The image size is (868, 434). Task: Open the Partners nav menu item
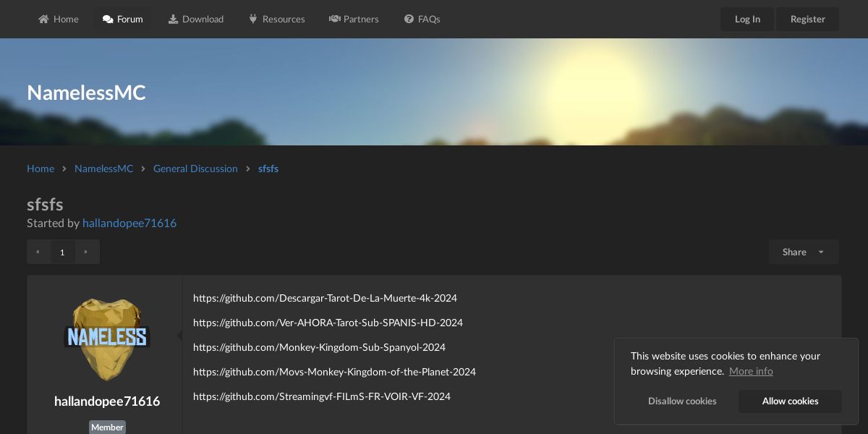coord(354,19)
